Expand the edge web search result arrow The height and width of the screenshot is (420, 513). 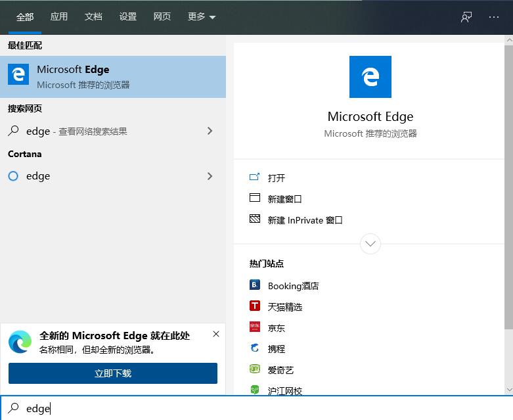pyautogui.click(x=210, y=131)
